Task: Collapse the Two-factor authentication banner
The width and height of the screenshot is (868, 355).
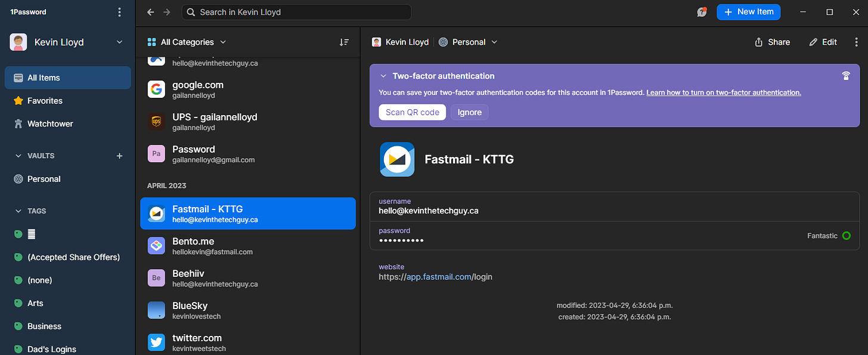Action: [383, 76]
